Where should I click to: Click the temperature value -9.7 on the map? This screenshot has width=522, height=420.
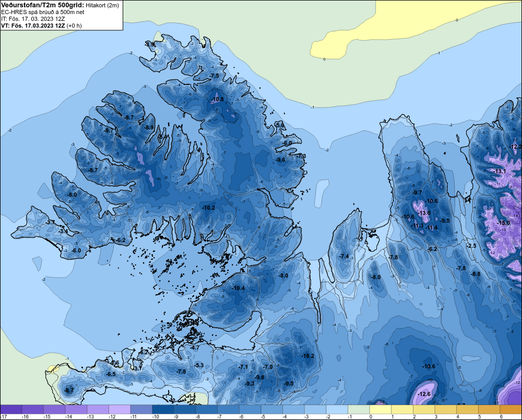coord(417,193)
